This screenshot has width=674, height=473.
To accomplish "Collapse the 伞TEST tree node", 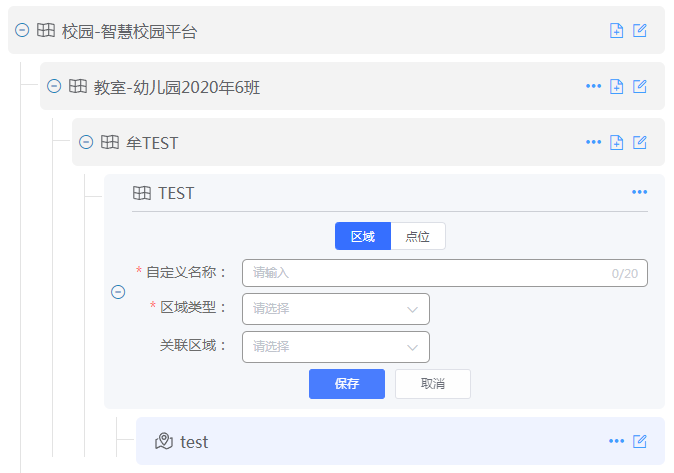I will 87,143.
